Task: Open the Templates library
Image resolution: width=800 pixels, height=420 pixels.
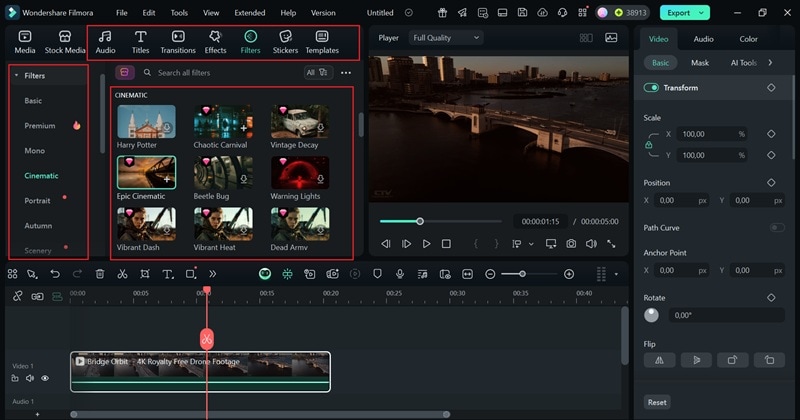Action: coord(322,42)
